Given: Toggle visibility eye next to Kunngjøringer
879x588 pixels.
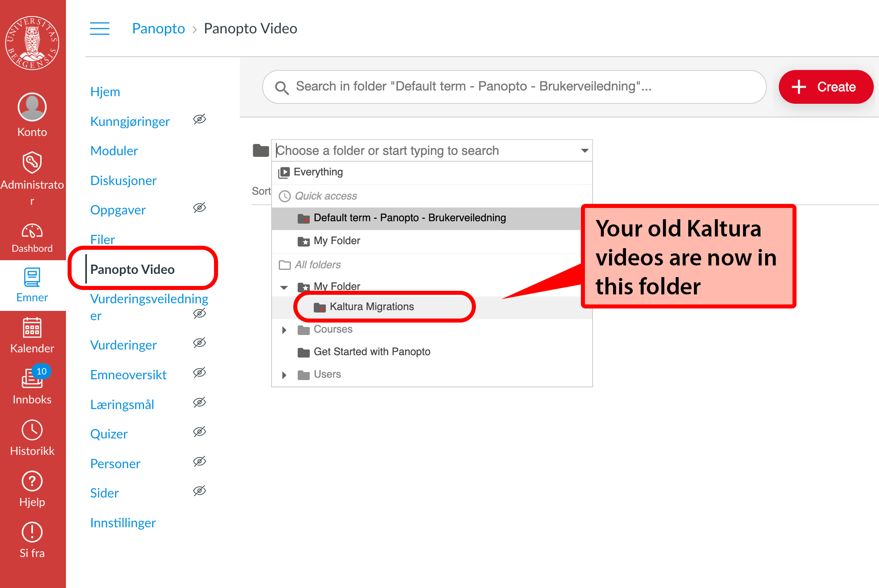Looking at the screenshot, I should (x=200, y=119).
